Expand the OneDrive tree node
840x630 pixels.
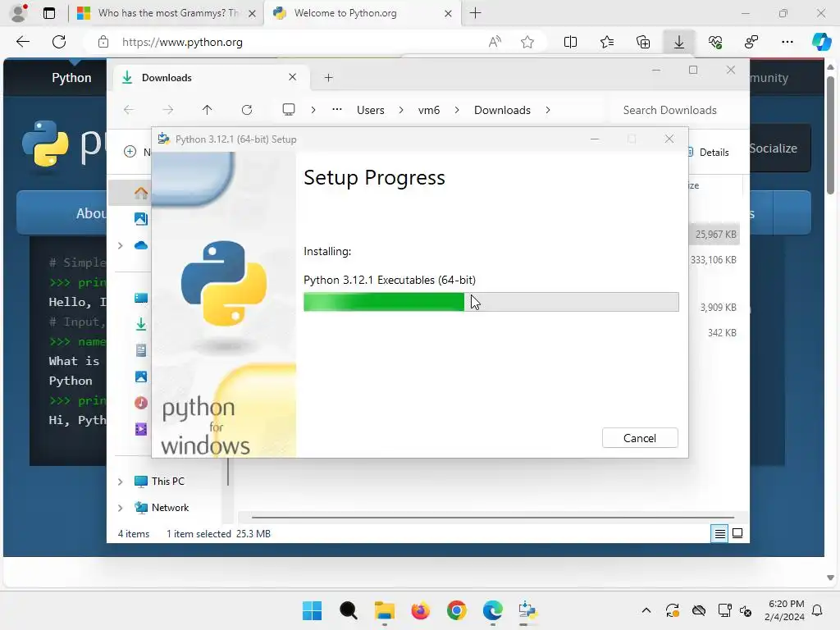point(120,245)
